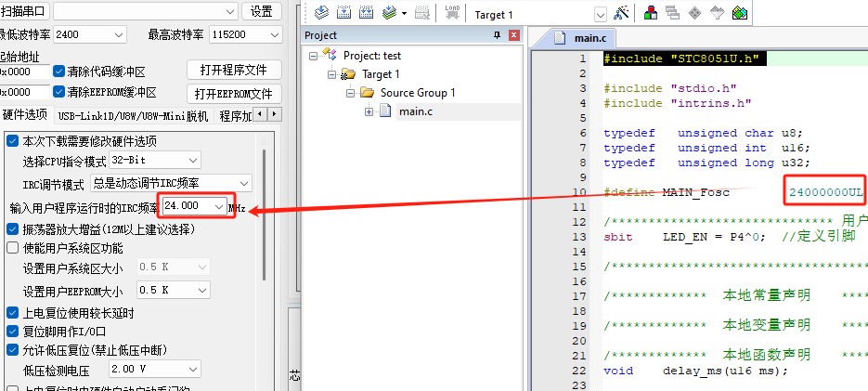This screenshot has height=391, width=868.
Task: Click the 打开程序文件 button
Action: point(234,70)
